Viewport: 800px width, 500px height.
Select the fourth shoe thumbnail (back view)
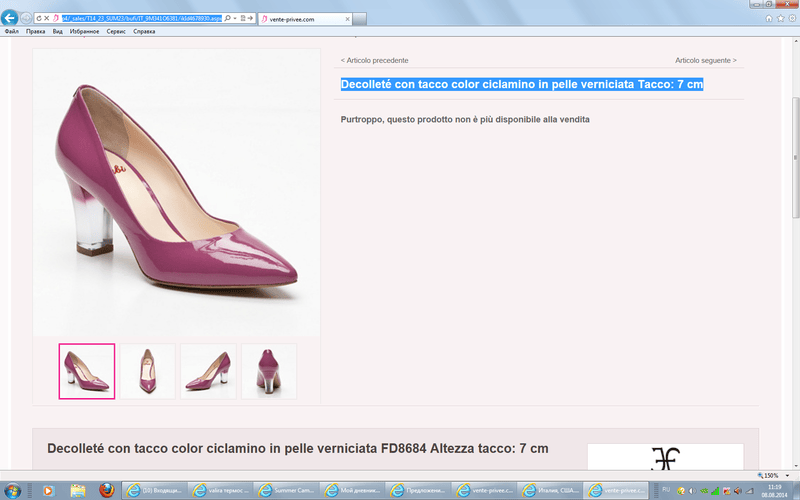(269, 371)
